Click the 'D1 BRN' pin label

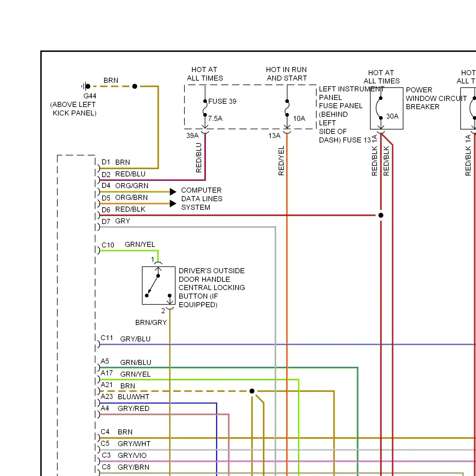(116, 162)
